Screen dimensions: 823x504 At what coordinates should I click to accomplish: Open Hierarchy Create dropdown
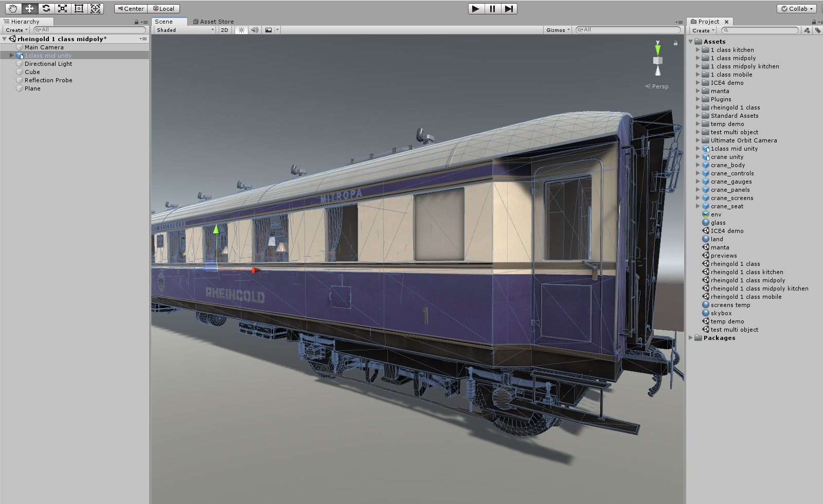pyautogui.click(x=16, y=30)
